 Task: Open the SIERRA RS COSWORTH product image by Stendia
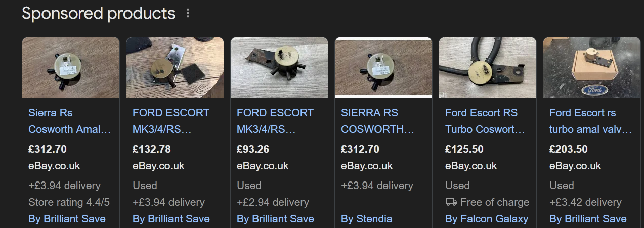pos(383,68)
